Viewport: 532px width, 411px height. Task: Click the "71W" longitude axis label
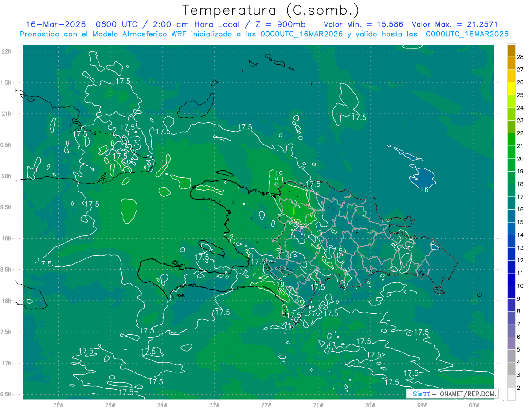click(318, 405)
